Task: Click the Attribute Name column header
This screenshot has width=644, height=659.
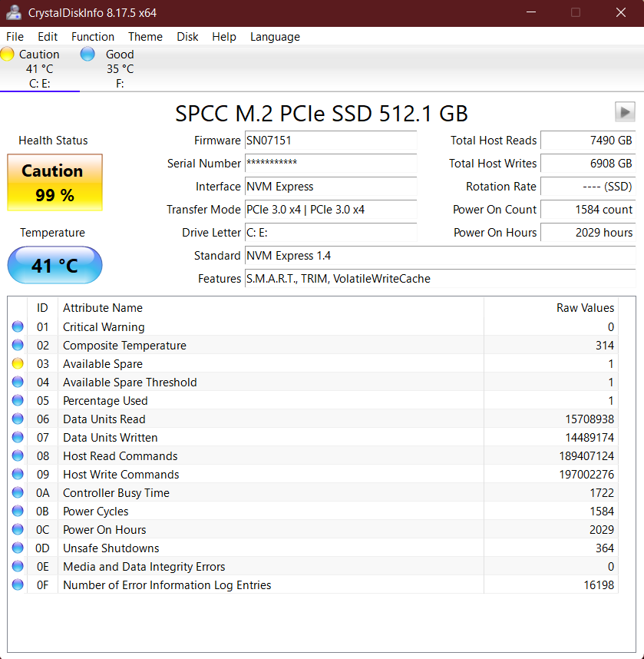Action: pyautogui.click(x=270, y=308)
